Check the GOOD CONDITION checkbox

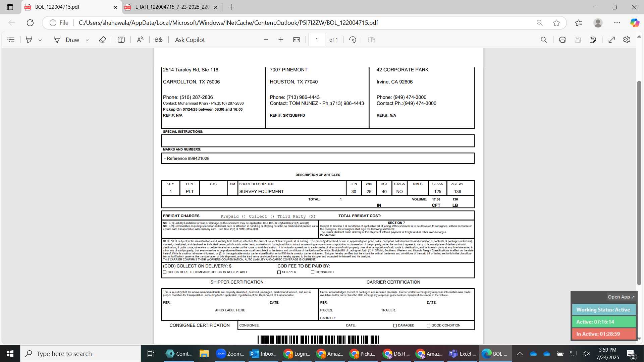click(429, 325)
